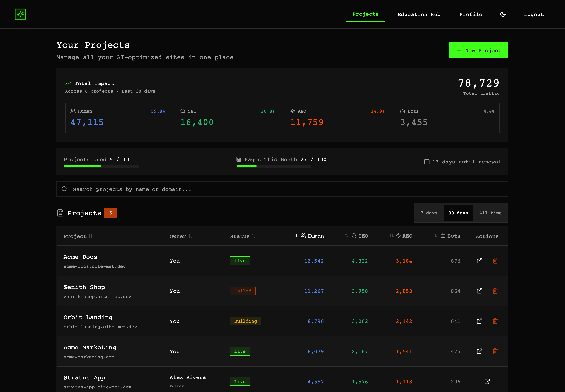This screenshot has width=565, height=392.
Task: Click the 78,729 total traffic figure
Action: tap(479, 83)
